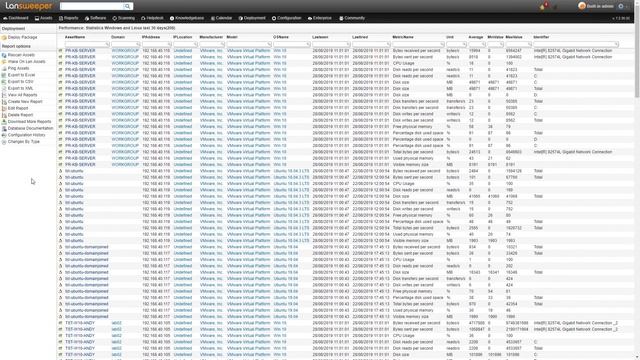Click the Download More Reports link
Image resolution: width=640 pixels, height=360 pixels.
click(29, 122)
